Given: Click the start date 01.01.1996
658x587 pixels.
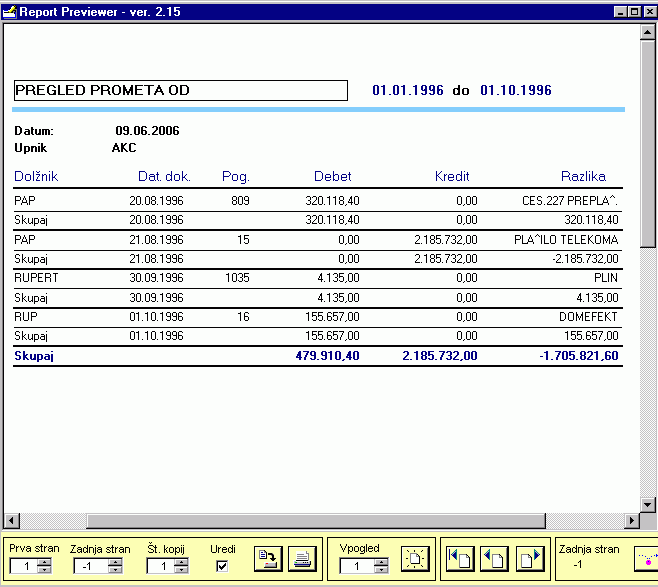Looking at the screenshot, I should click(x=408, y=90).
